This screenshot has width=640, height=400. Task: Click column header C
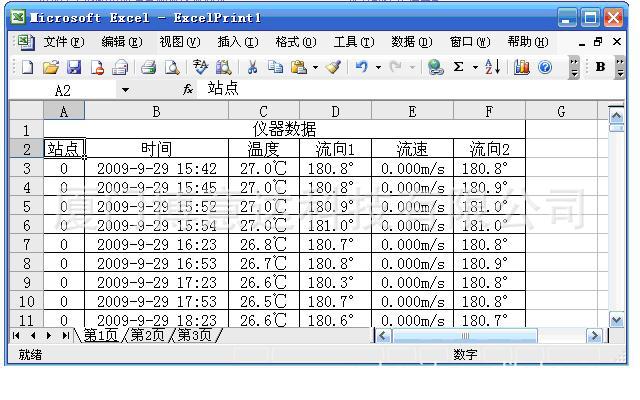tap(263, 111)
